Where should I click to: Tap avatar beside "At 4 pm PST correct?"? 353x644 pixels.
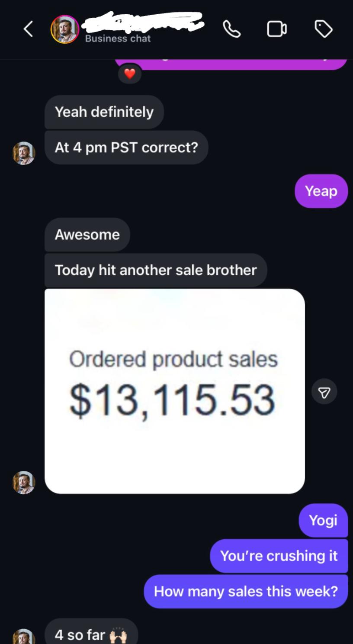[24, 153]
